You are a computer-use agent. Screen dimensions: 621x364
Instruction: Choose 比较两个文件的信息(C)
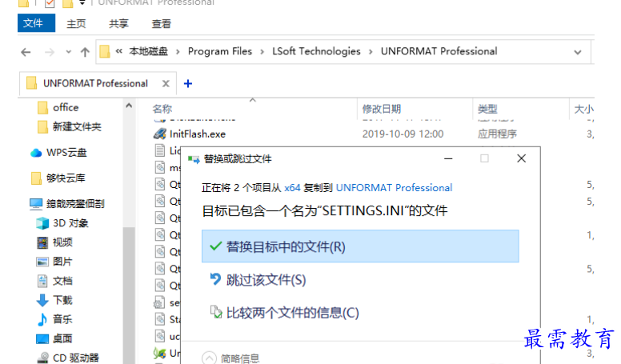click(x=284, y=313)
